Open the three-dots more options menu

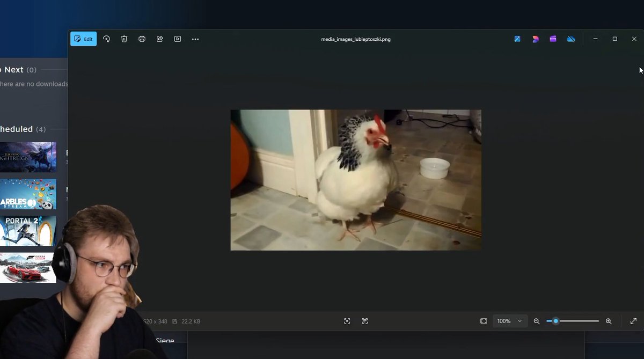point(195,39)
